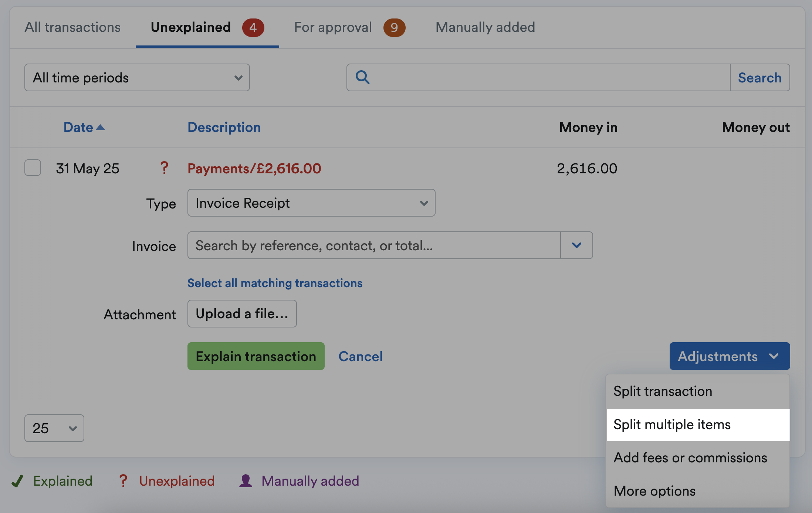The image size is (812, 513).
Task: Click the Date sort ascending arrow
Action: [100, 128]
